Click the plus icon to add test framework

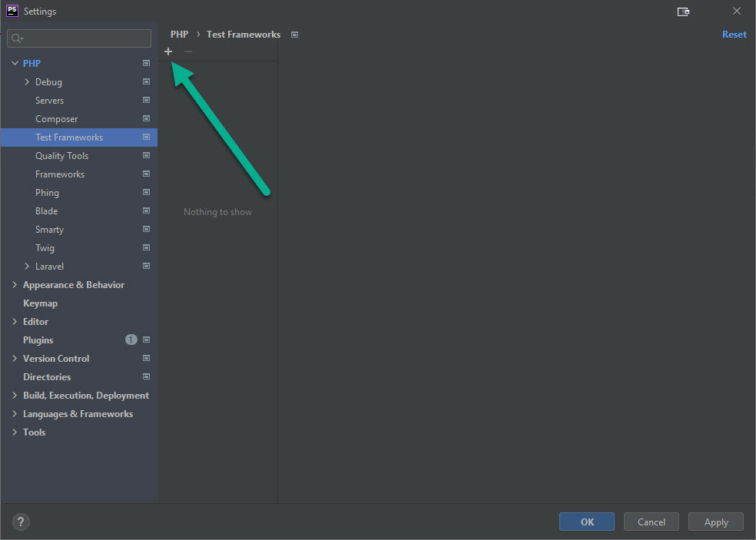point(168,51)
